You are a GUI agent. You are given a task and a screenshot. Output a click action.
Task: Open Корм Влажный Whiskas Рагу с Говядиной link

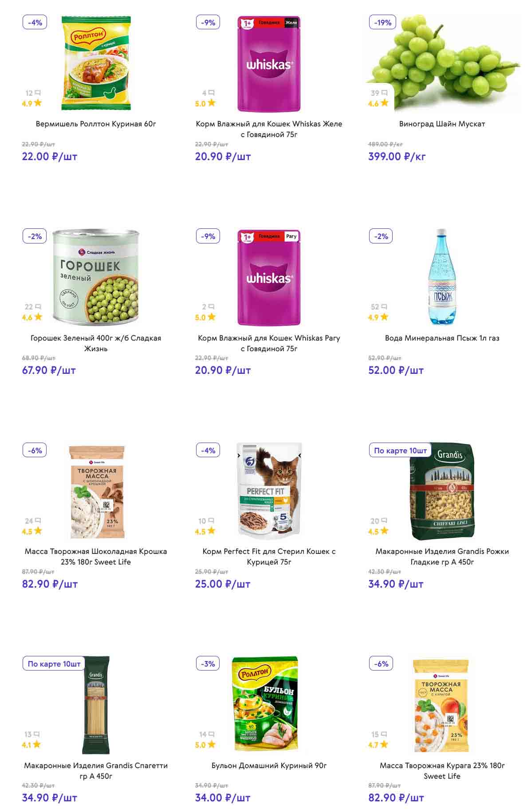[x=269, y=343]
